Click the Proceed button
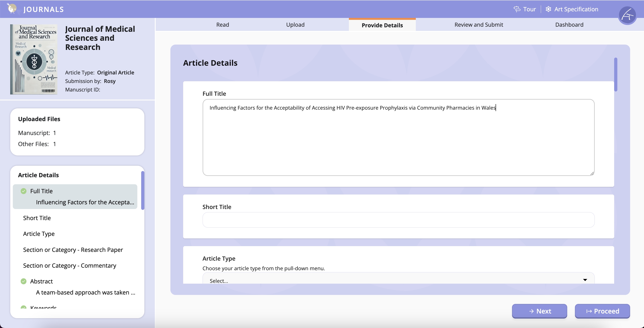This screenshot has height=328, width=644. tap(602, 311)
